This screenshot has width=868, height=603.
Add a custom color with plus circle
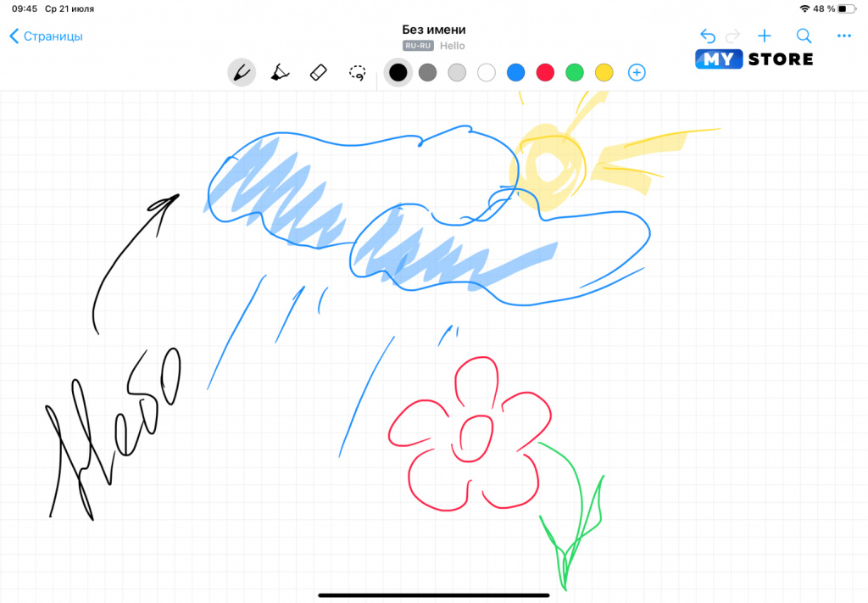pyautogui.click(x=637, y=73)
